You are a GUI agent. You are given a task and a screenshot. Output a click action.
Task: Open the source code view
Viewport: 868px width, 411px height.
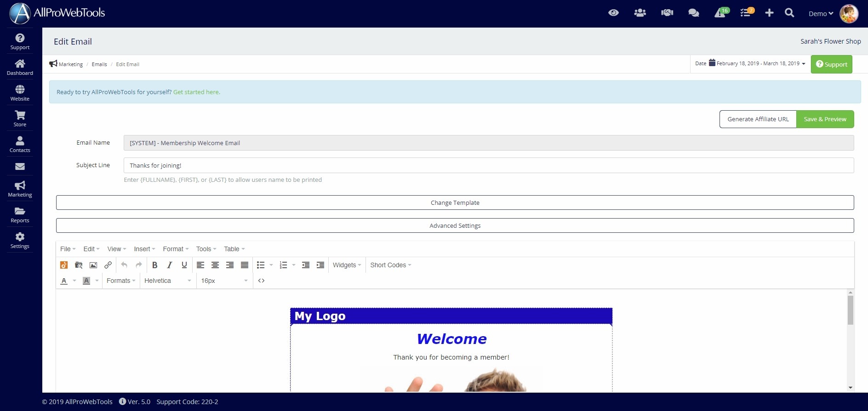[261, 281]
